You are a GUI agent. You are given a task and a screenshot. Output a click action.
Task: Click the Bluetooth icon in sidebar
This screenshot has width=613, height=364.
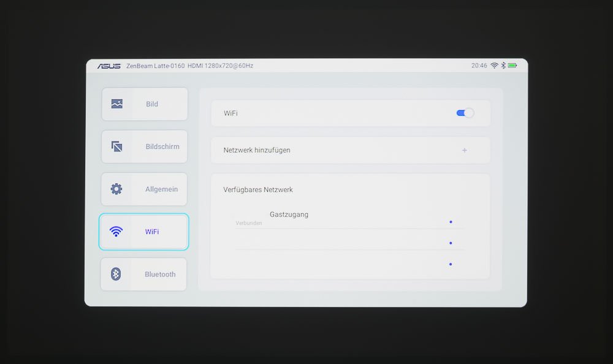point(116,274)
